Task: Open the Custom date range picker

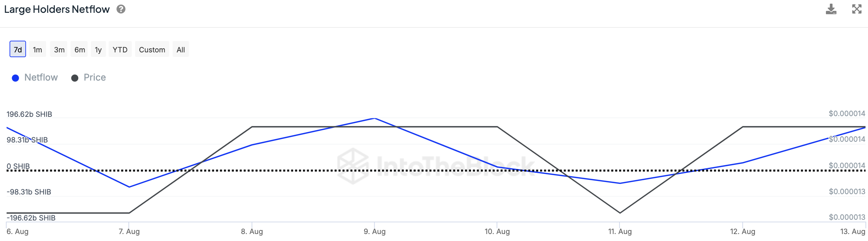Action: point(152,49)
